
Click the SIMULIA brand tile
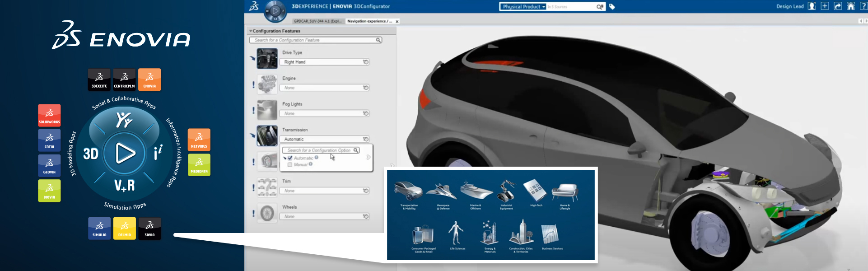point(99,229)
